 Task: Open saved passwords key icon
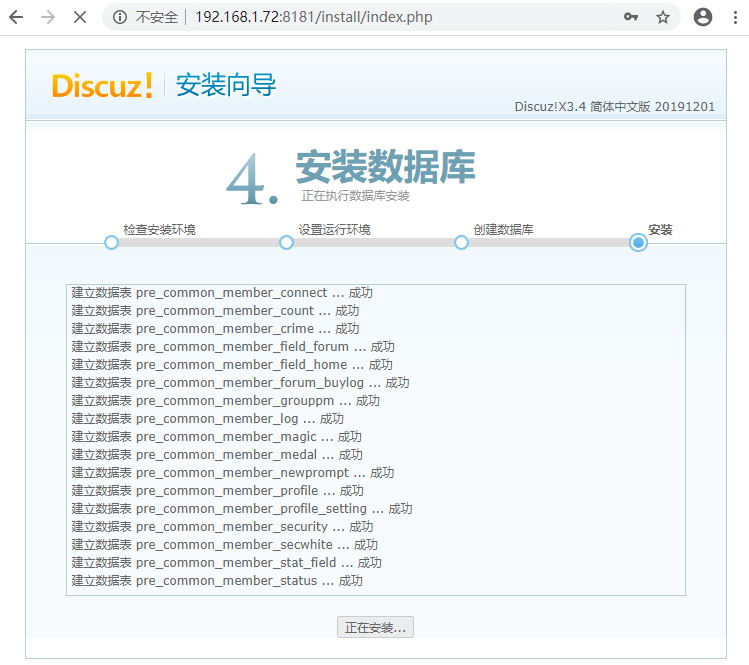[631, 17]
